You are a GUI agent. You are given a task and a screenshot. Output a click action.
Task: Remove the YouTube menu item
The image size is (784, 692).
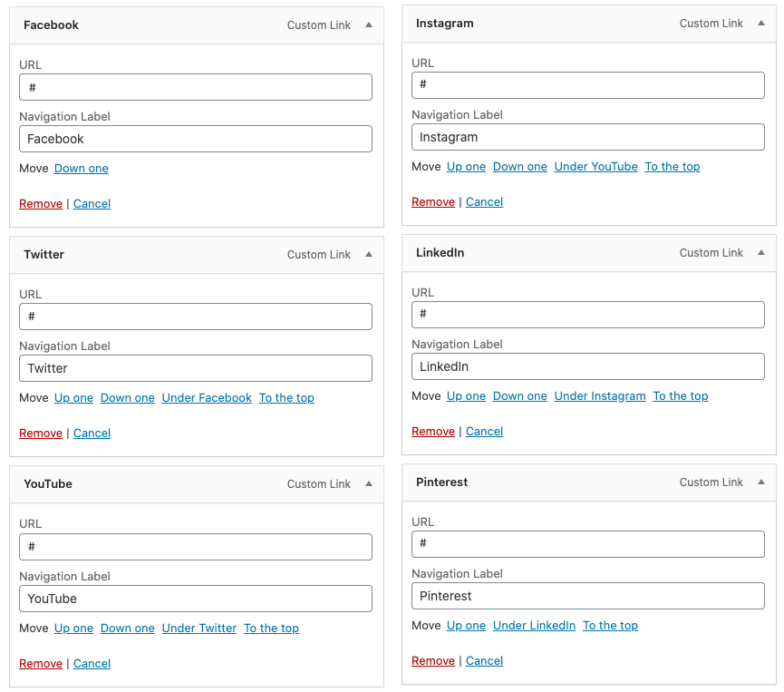(x=41, y=664)
